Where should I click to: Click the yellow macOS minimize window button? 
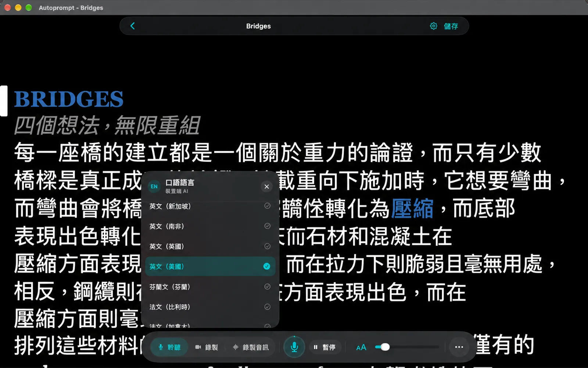tap(18, 8)
